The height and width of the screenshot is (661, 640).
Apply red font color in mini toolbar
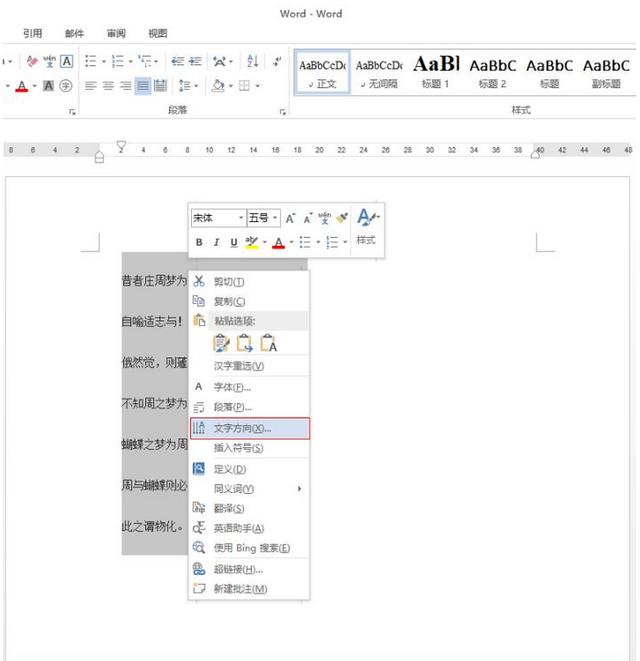[278, 242]
